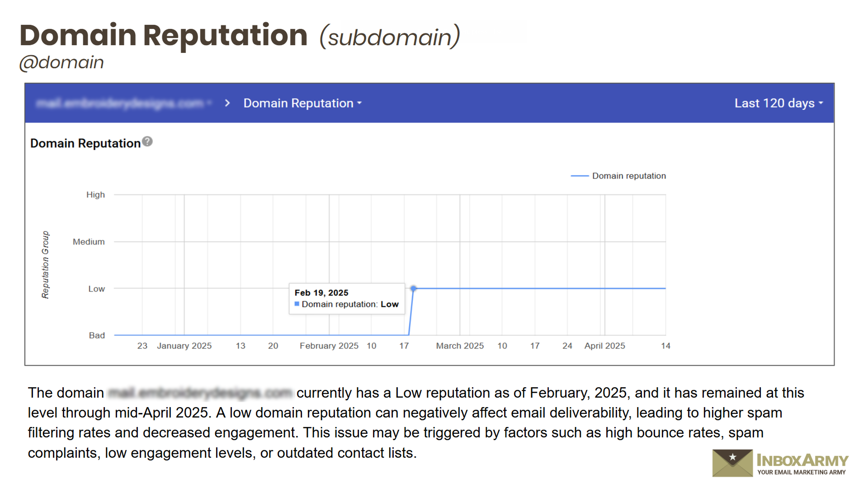Select the 'January 2025' x-axis label
868x488 pixels.
click(184, 346)
